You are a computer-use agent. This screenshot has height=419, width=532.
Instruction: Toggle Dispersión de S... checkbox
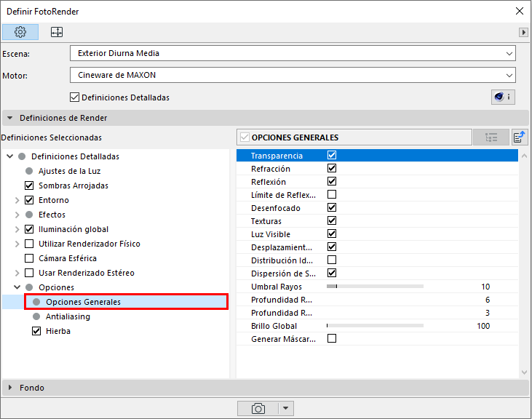pyautogui.click(x=332, y=274)
